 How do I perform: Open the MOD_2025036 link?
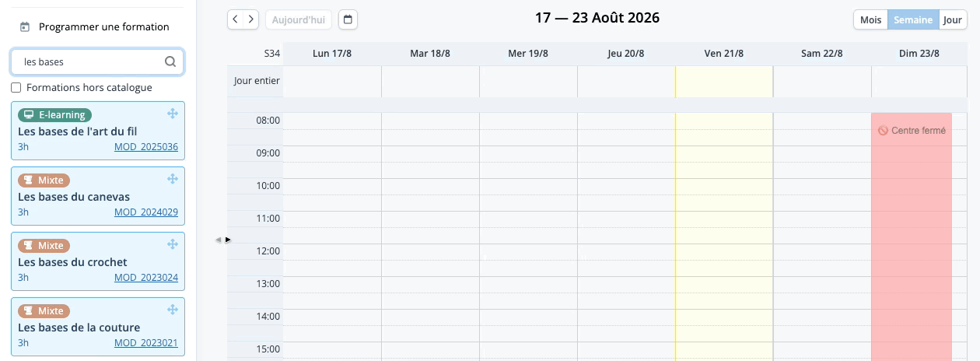[x=146, y=147]
